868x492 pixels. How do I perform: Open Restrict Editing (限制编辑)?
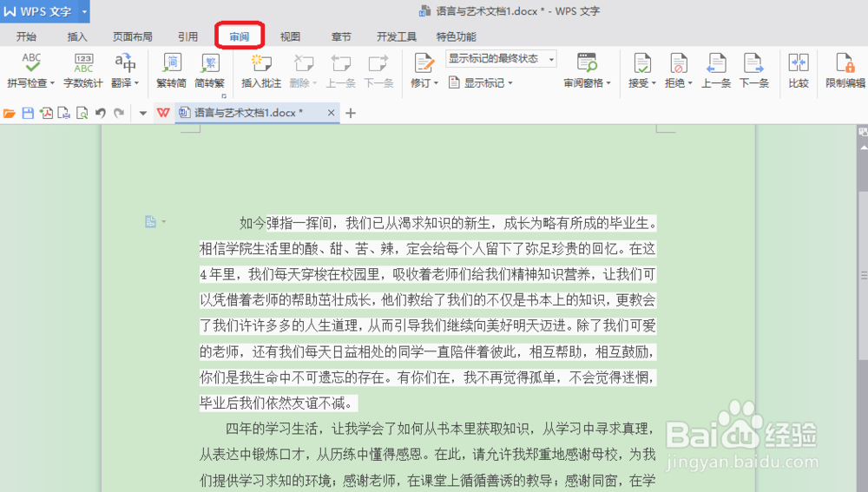pos(845,69)
